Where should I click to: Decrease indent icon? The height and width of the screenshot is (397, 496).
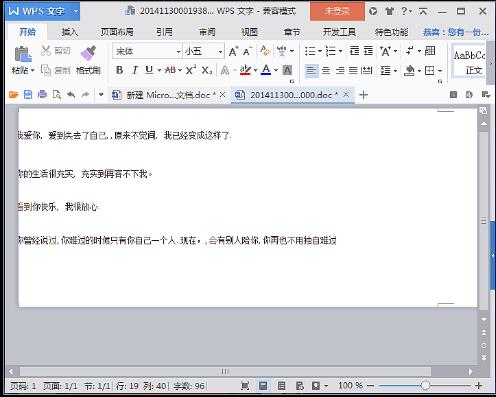[354, 51]
